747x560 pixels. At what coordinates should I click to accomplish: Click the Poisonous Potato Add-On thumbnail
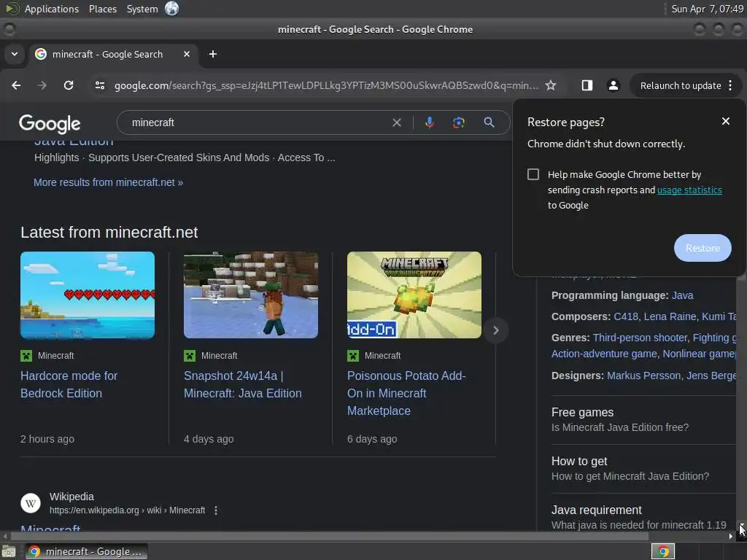[x=414, y=295]
